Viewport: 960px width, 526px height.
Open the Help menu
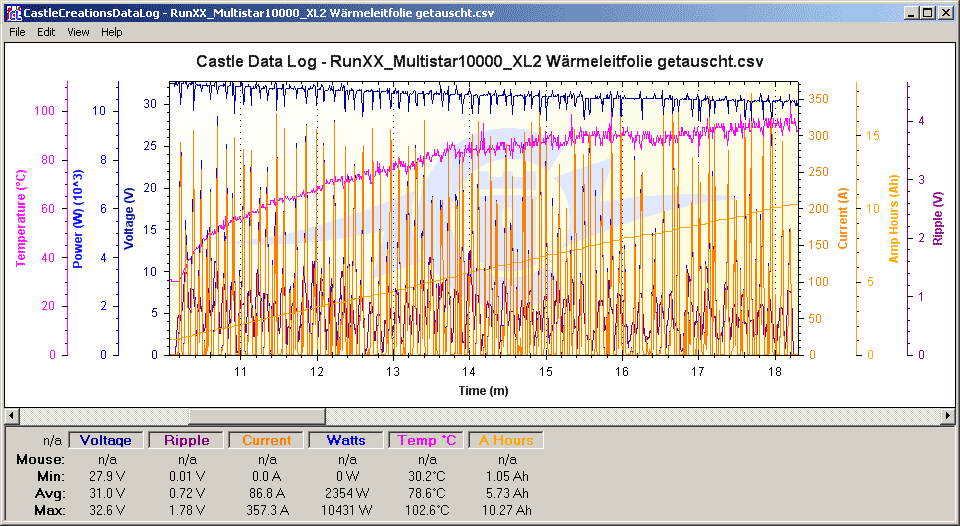111,32
